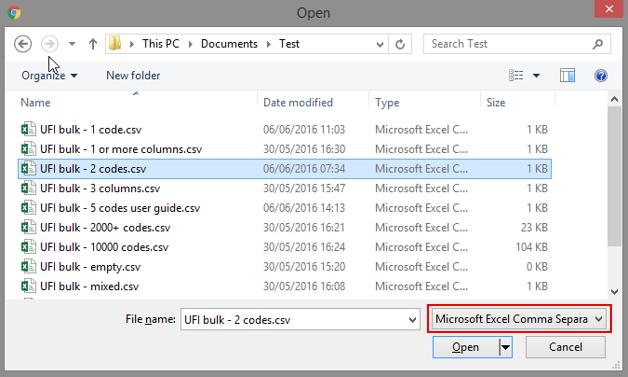Select UFI bulk - 10000 codes.csv
628x377 pixels.
coord(284,247)
